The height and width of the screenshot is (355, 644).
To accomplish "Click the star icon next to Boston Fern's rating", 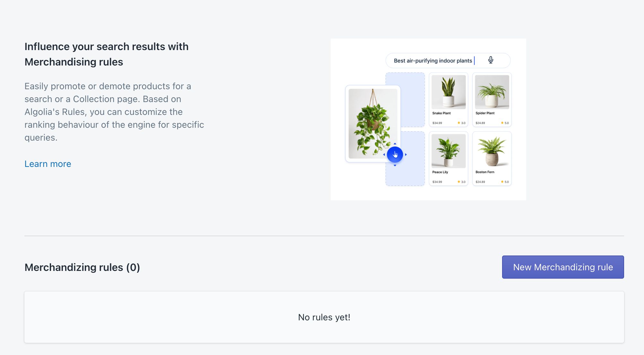I will (502, 182).
